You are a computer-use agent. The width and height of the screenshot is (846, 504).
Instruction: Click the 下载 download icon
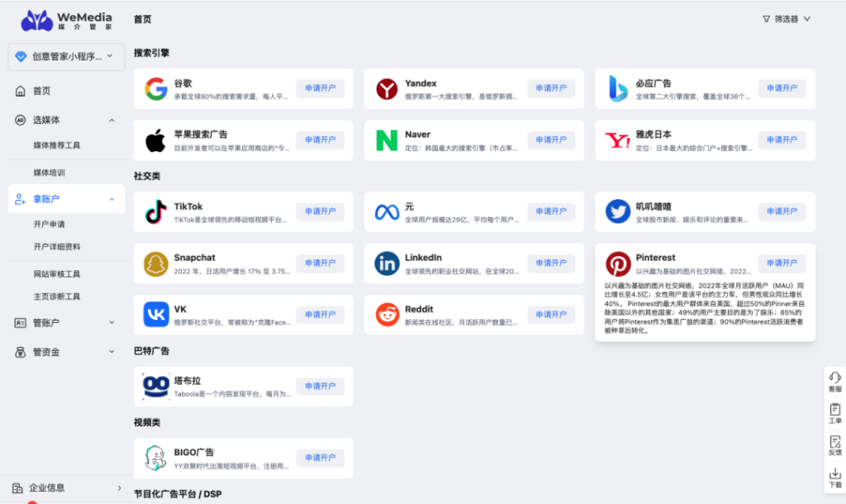(x=834, y=478)
